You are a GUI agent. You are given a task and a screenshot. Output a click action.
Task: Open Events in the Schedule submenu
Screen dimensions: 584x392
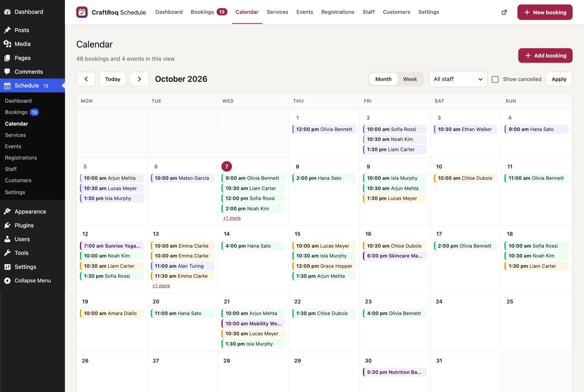[13, 147]
